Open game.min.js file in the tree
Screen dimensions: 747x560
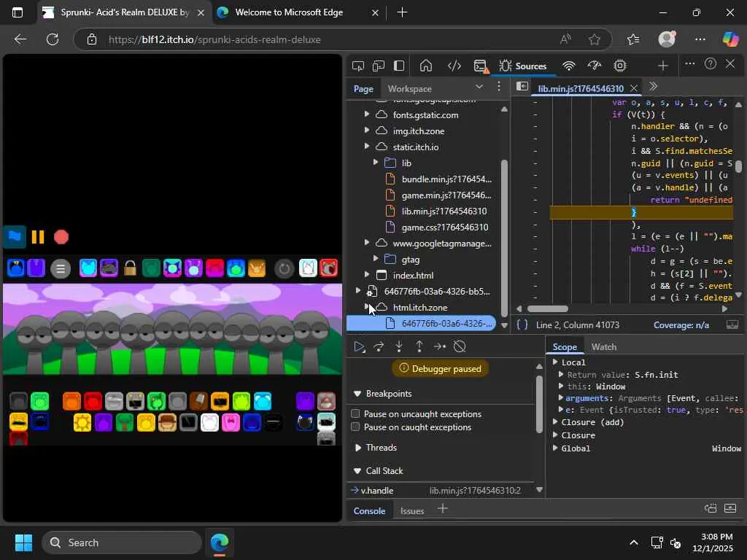446,195
